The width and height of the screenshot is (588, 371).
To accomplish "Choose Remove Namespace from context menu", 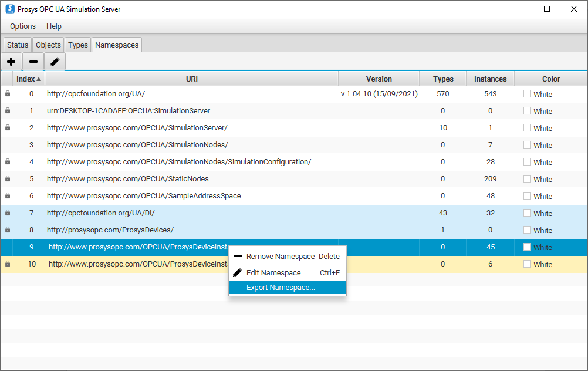I will [281, 257].
